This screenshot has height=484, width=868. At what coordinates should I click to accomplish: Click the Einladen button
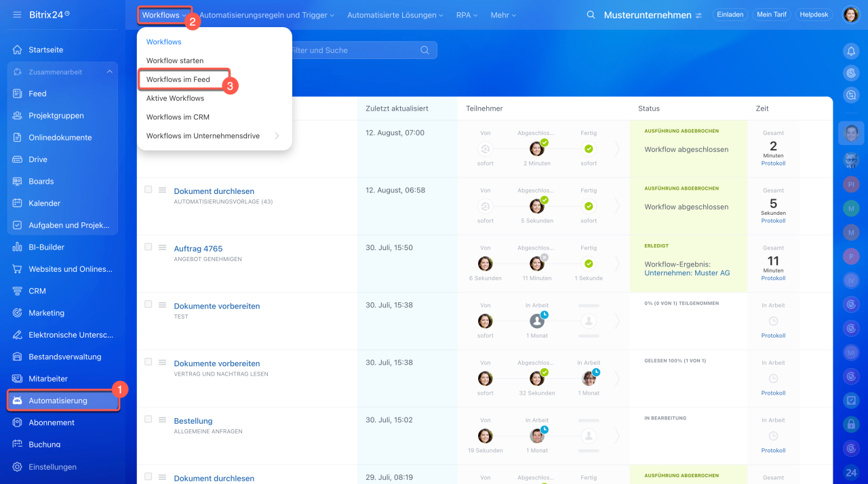point(730,15)
